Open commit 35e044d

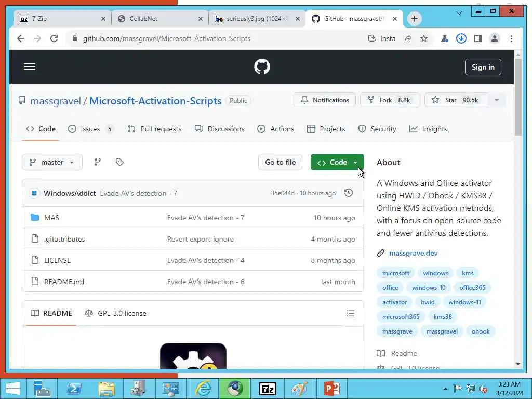(x=283, y=193)
